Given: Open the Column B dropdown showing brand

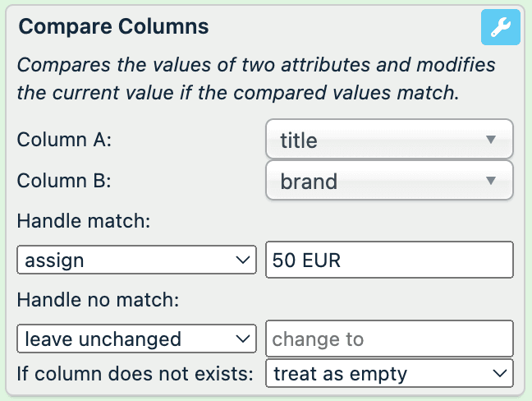Looking at the screenshot, I should pyautogui.click(x=389, y=181).
